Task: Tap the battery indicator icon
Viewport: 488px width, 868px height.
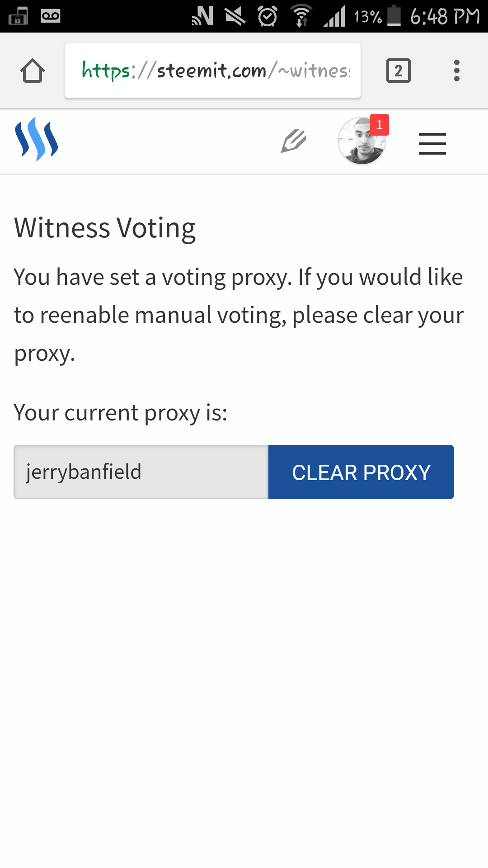Action: [394, 16]
